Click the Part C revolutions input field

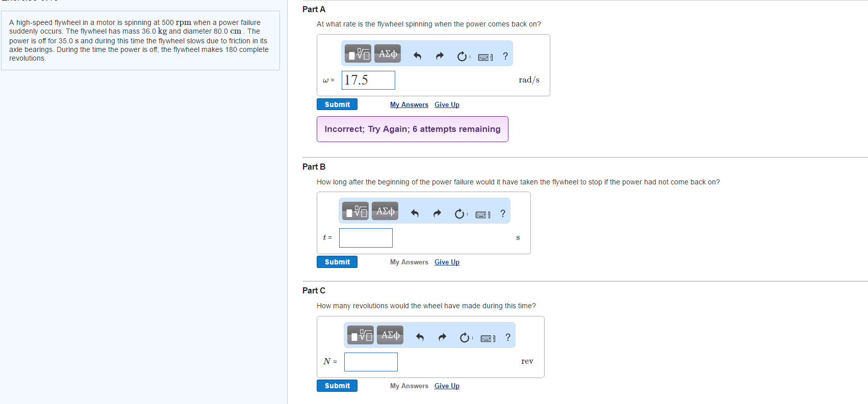[x=371, y=362]
